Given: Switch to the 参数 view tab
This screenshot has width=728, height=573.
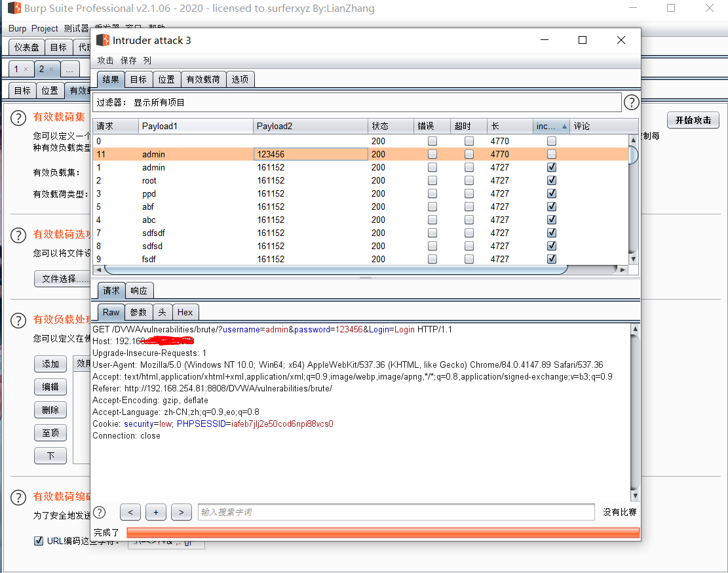Looking at the screenshot, I should 138,313.
